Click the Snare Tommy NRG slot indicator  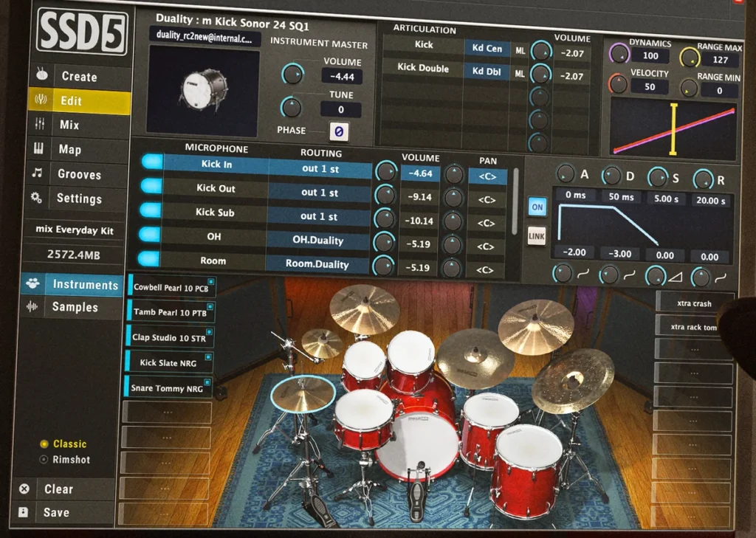point(207,382)
